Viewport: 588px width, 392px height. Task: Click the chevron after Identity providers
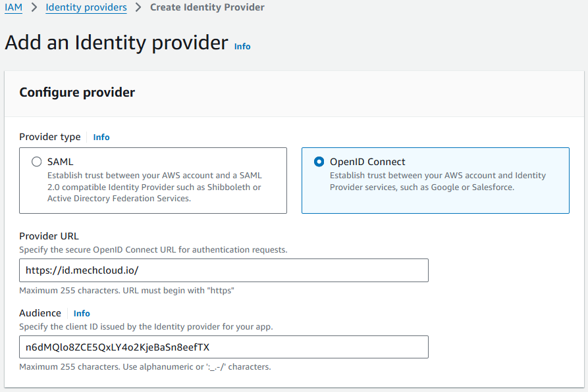click(138, 8)
